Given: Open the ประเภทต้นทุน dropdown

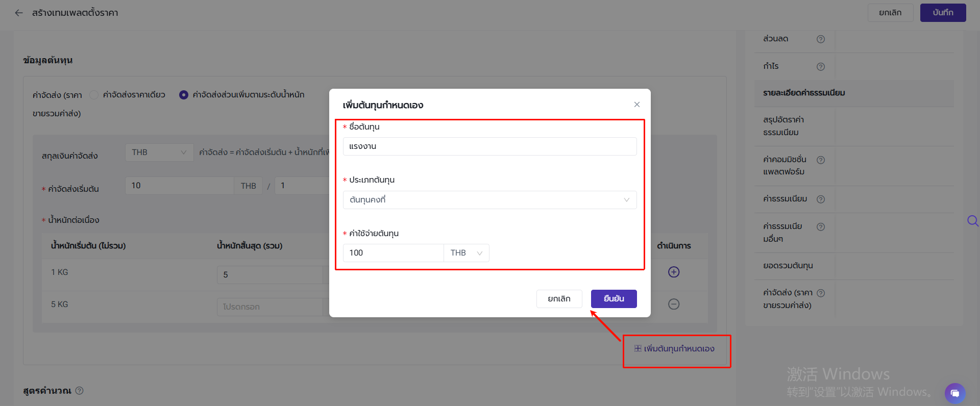Looking at the screenshot, I should 489,200.
